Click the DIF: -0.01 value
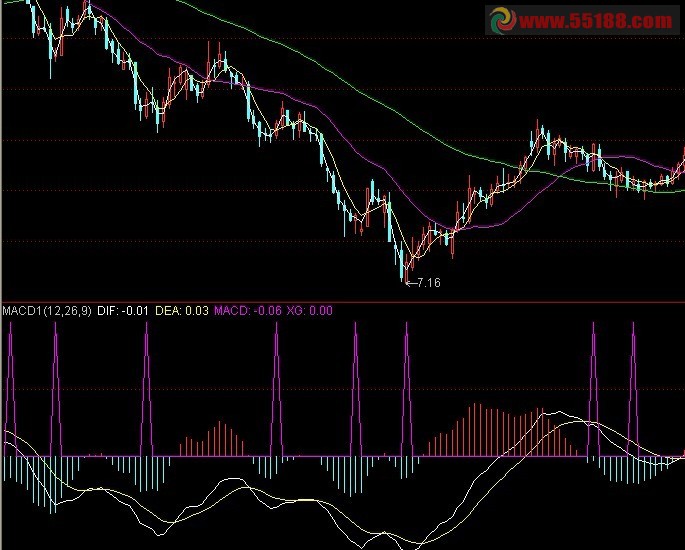 tap(123, 311)
